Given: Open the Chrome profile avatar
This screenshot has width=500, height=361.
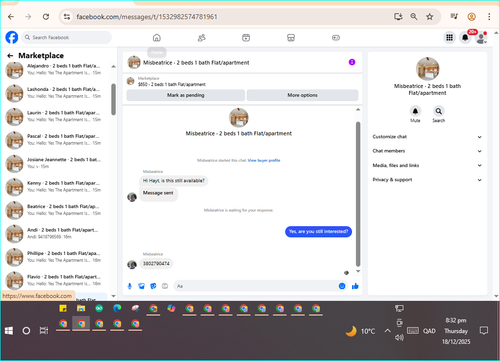Looking at the screenshot, I should [x=471, y=16].
